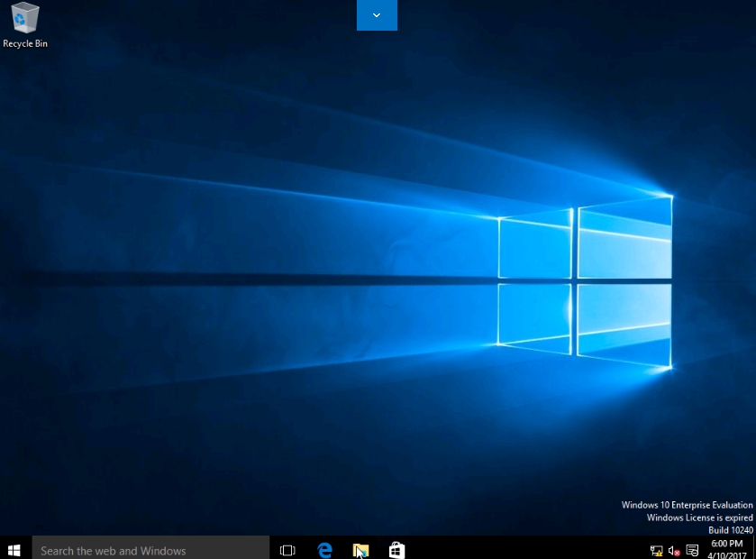
Task: Open the Start menu
Action: [x=14, y=549]
